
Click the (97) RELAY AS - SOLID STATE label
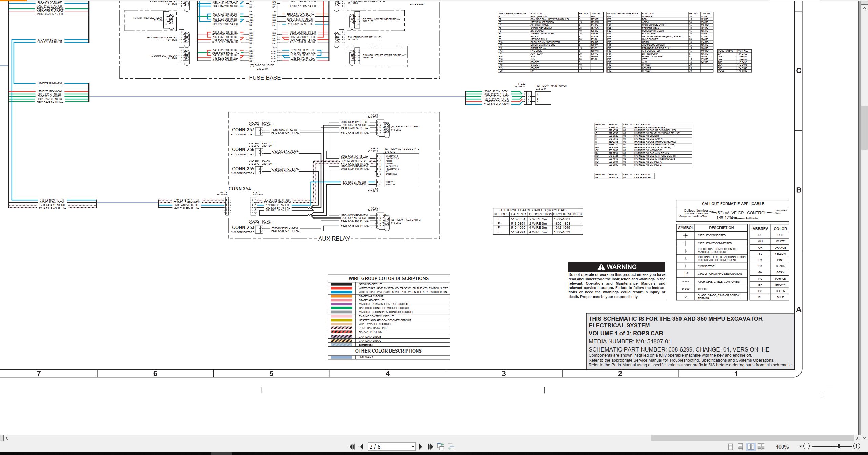(402, 149)
